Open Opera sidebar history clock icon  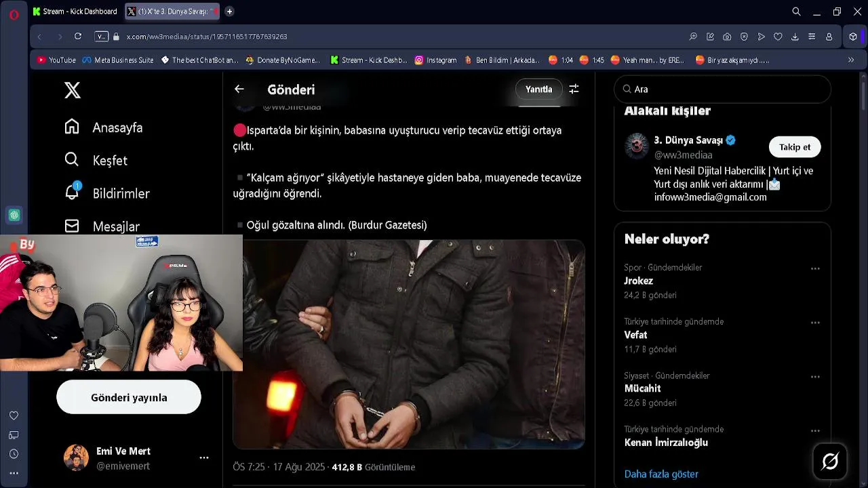14,454
